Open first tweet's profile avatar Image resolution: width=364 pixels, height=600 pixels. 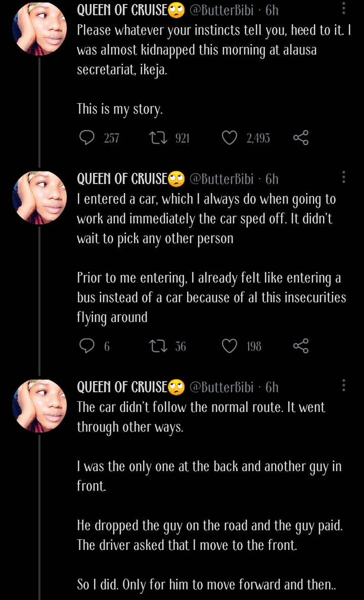[39, 28]
